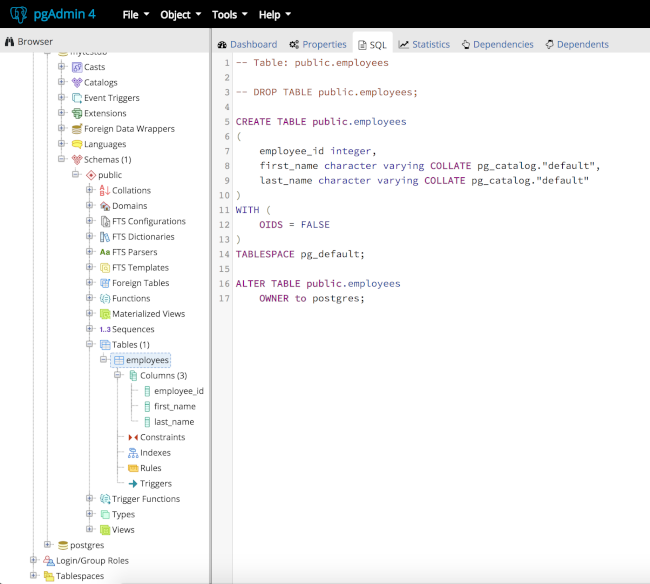Image resolution: width=650 pixels, height=584 pixels.
Task: Switch to the Dependencies tab
Action: point(497,44)
